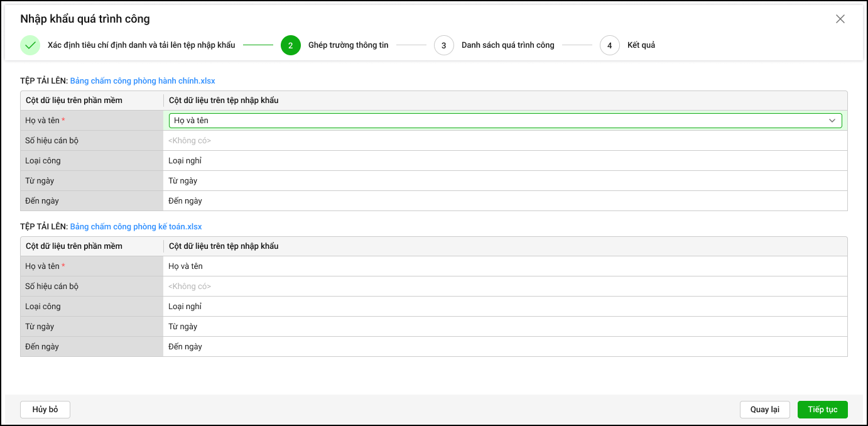Open Loại công mapping in first file
868x426 pixels.
505,161
